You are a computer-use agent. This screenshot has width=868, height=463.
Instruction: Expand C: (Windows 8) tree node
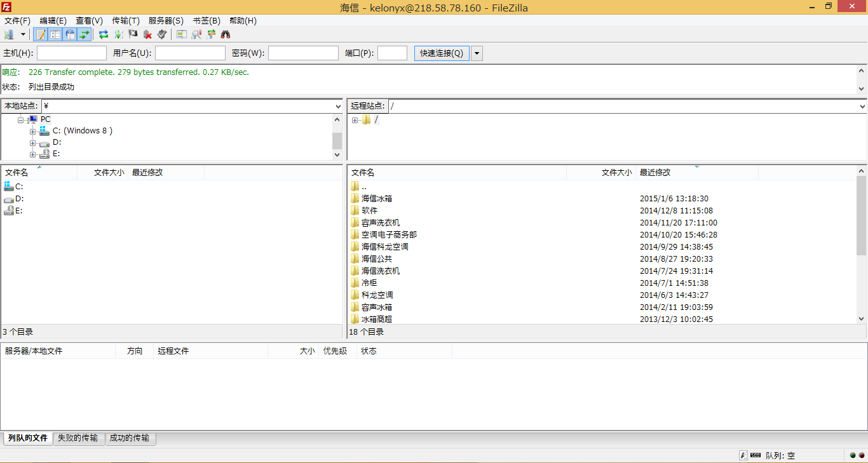point(32,131)
